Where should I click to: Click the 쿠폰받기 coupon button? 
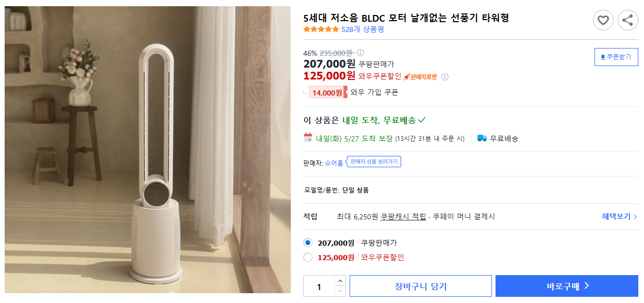point(616,57)
